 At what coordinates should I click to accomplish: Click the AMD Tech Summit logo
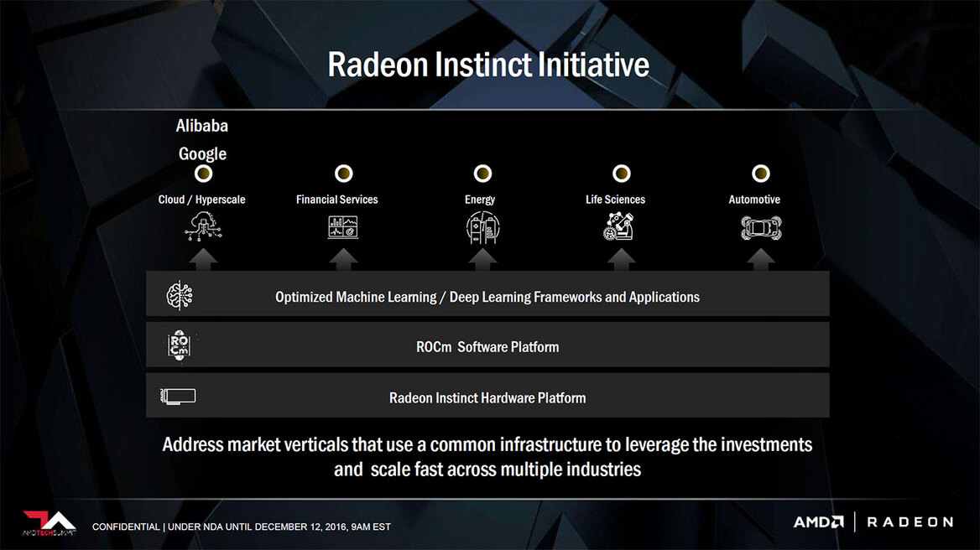[x=50, y=524]
